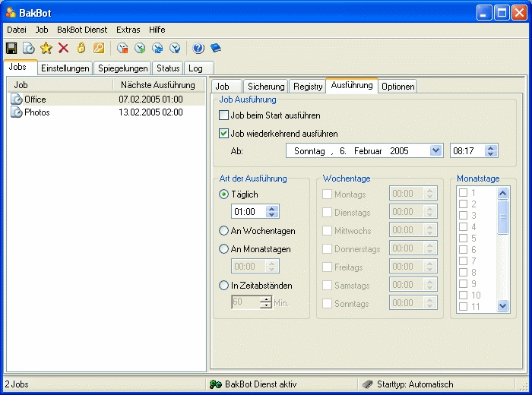Select Photos next run 13.02.2005 02:00
This screenshot has height=395, width=532.
click(x=150, y=112)
